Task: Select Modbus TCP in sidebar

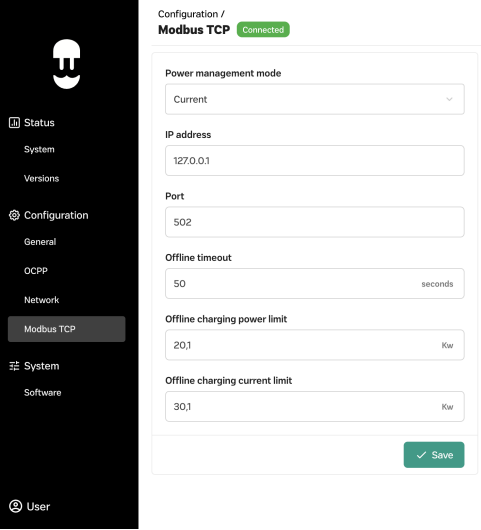Action: click(x=67, y=329)
